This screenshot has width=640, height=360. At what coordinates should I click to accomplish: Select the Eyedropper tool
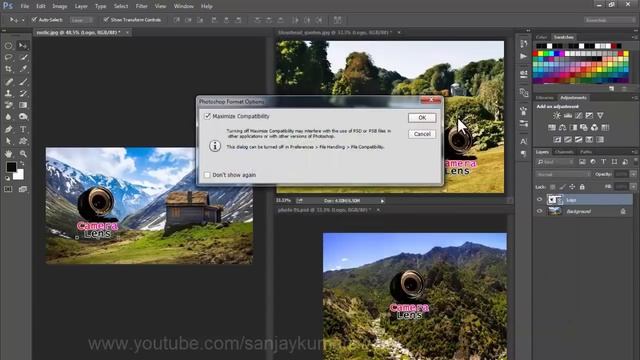23,69
